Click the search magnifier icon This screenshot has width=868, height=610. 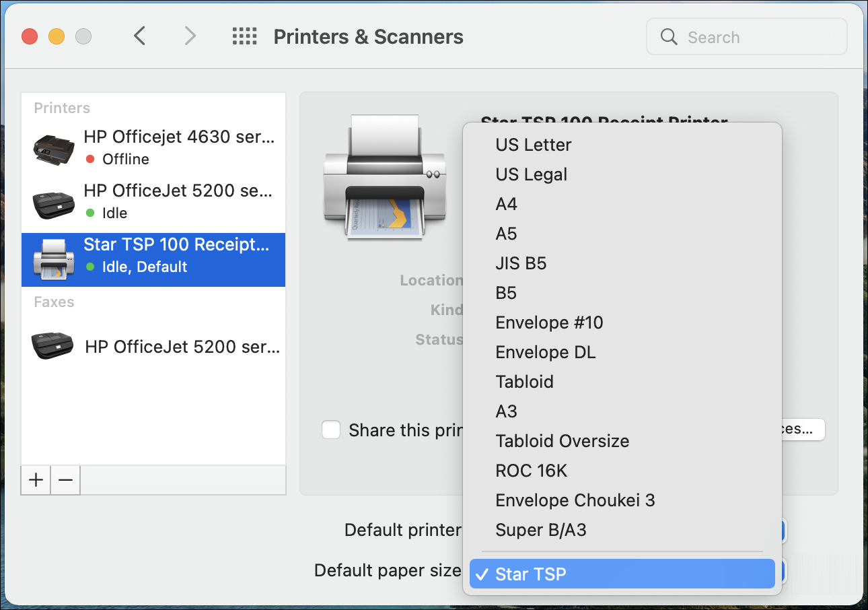(x=669, y=37)
